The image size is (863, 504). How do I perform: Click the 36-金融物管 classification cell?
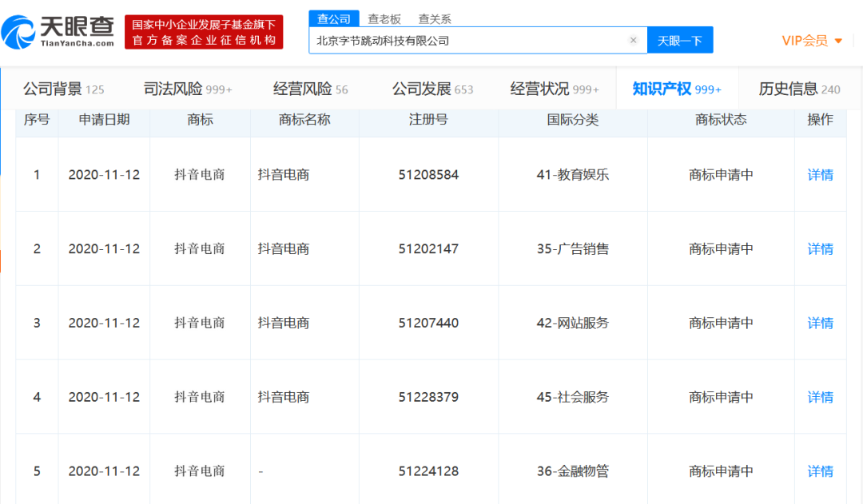pos(572,471)
